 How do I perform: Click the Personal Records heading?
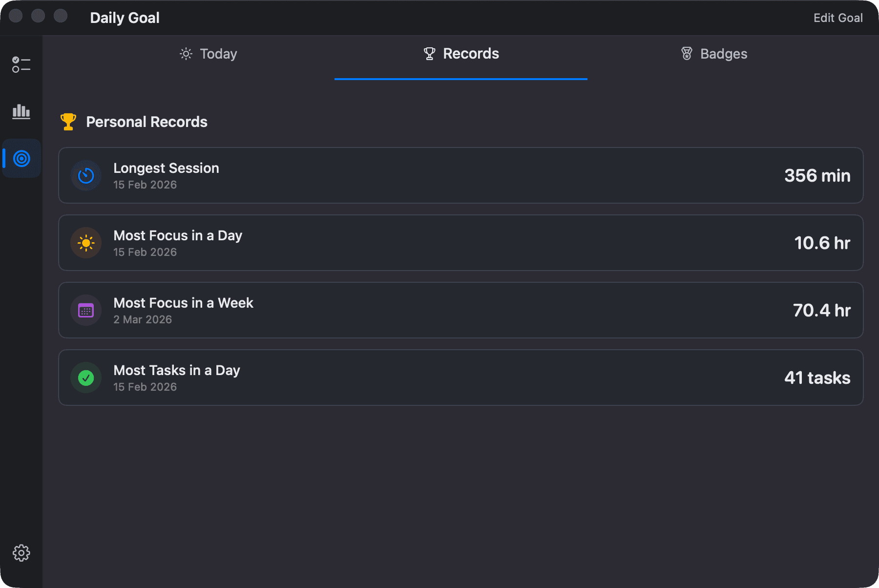pyautogui.click(x=146, y=122)
